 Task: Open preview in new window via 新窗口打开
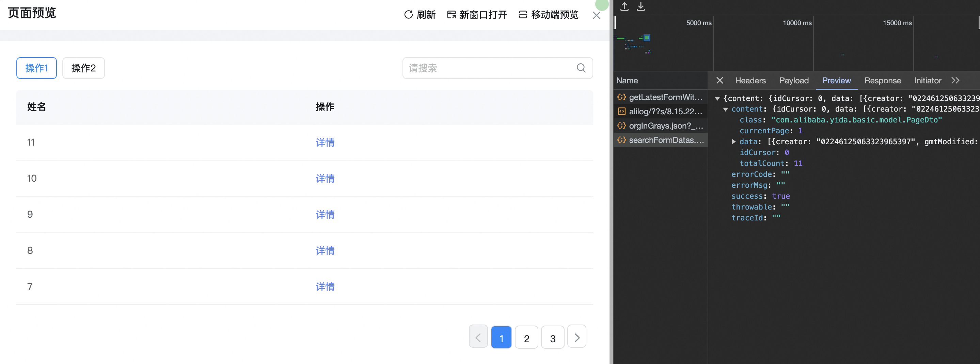pyautogui.click(x=477, y=15)
